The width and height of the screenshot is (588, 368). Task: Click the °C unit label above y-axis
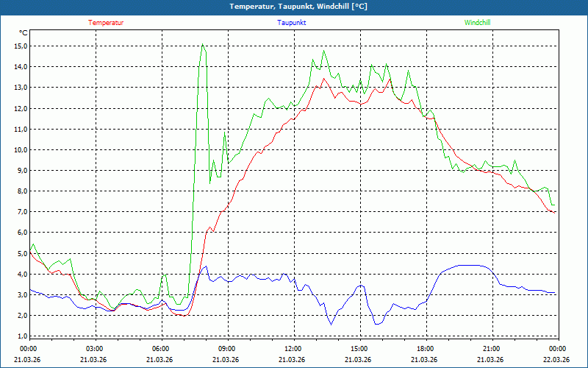pyautogui.click(x=23, y=33)
